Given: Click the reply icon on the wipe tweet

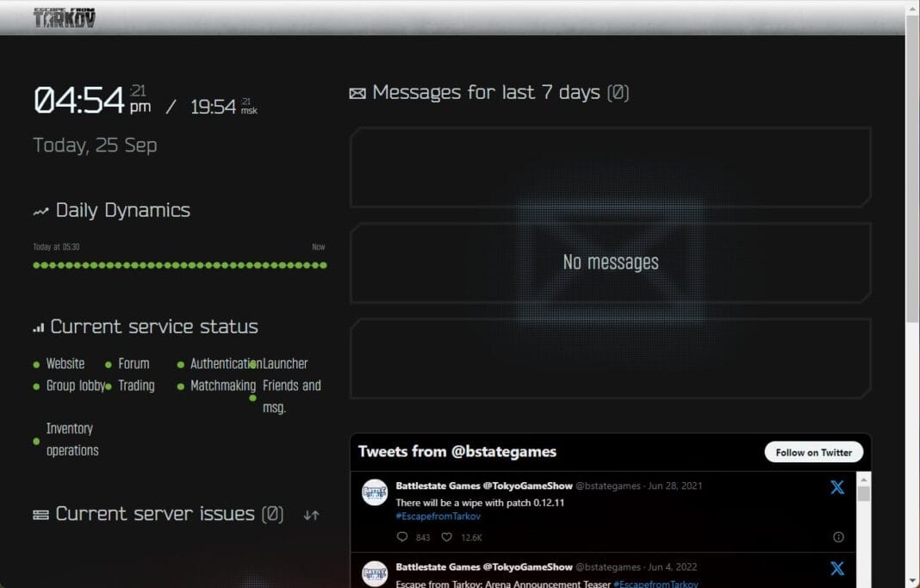Looking at the screenshot, I should pos(402,537).
